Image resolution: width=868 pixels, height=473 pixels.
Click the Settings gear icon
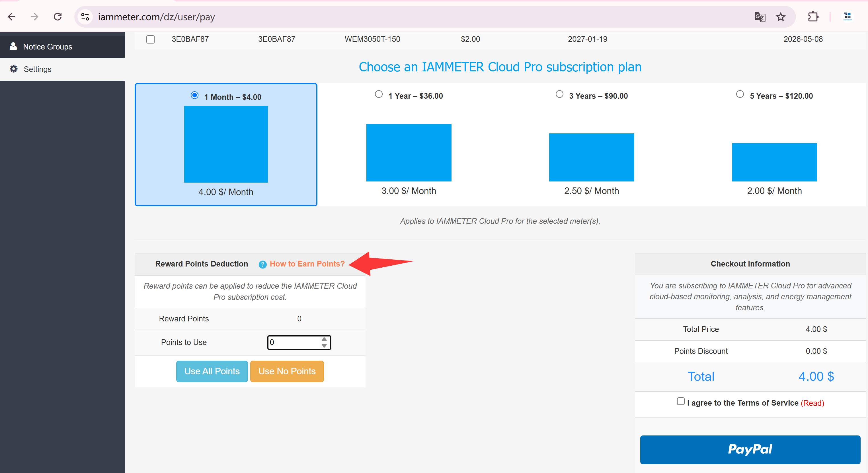pos(13,69)
